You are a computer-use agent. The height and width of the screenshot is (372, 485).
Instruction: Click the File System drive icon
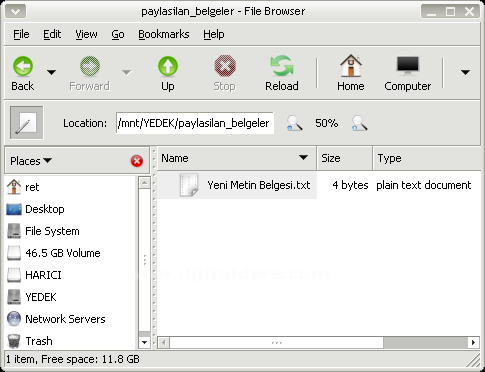[x=14, y=231]
